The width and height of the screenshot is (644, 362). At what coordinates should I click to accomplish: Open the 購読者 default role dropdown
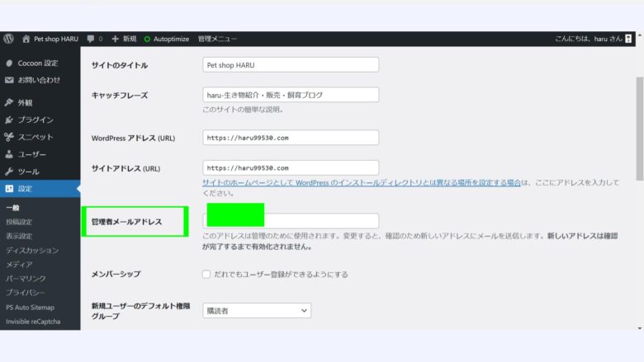click(x=257, y=310)
